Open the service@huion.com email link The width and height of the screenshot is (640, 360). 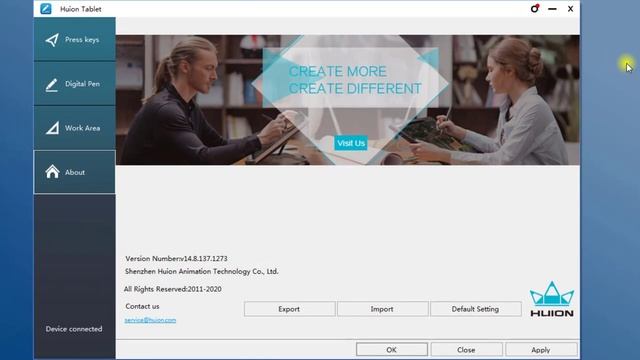coord(150,320)
